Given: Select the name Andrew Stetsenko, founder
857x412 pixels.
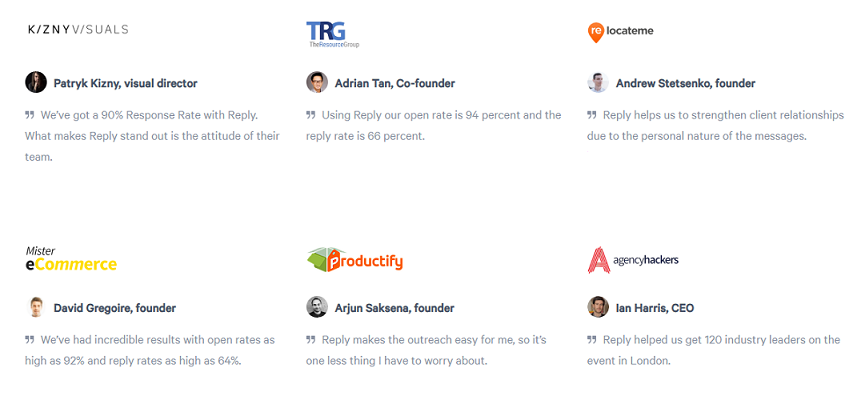Looking at the screenshot, I should (685, 84).
